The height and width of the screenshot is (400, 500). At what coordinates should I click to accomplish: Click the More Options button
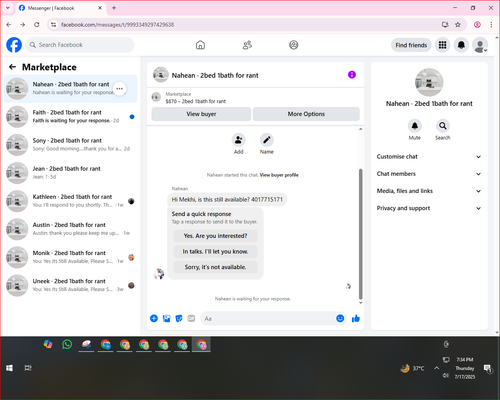[x=306, y=114]
